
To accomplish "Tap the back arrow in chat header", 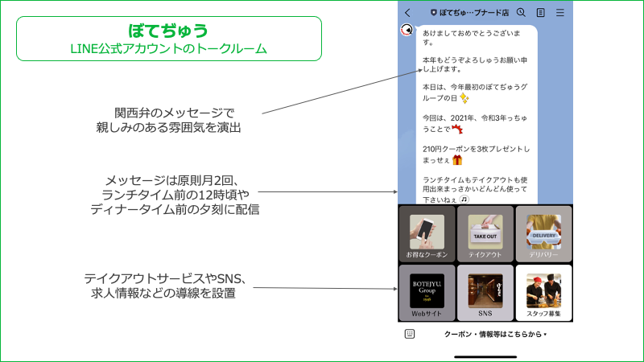I will coord(408,13).
